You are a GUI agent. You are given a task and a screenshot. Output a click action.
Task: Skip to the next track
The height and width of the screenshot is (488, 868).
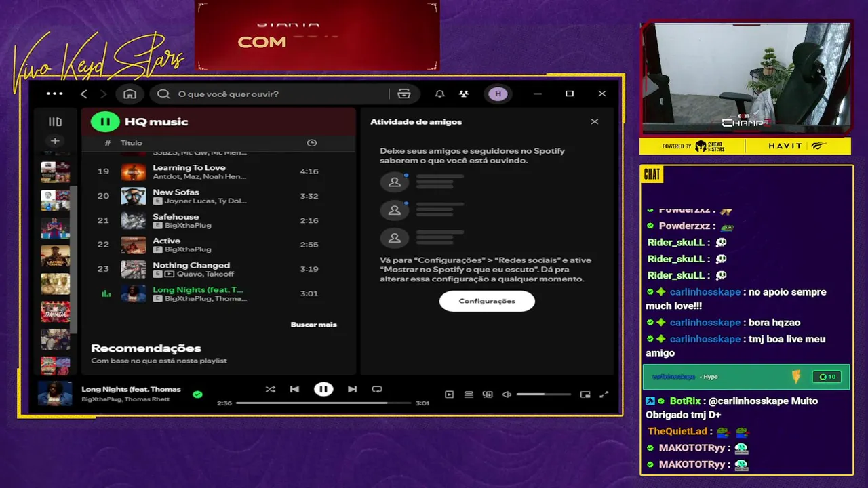coord(353,389)
